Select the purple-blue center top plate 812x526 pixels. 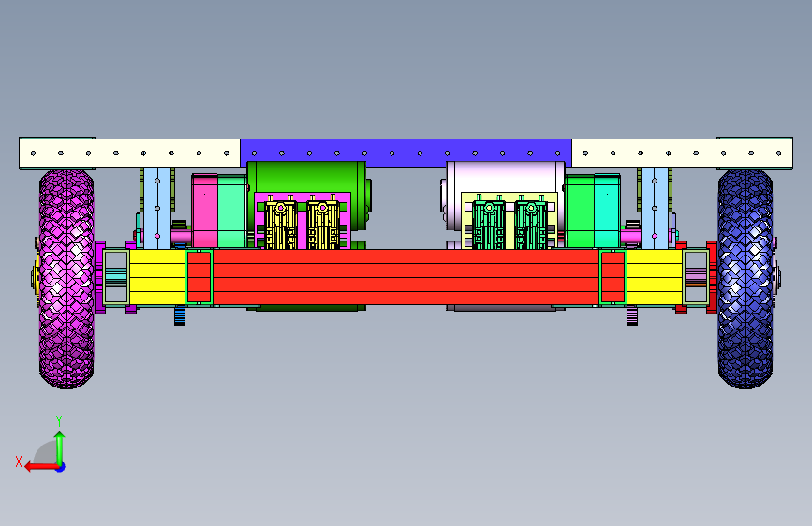pos(406,153)
